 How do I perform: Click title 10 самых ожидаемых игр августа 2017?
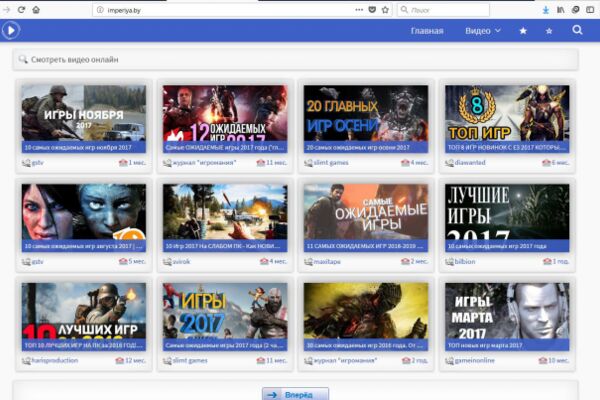tap(83, 246)
